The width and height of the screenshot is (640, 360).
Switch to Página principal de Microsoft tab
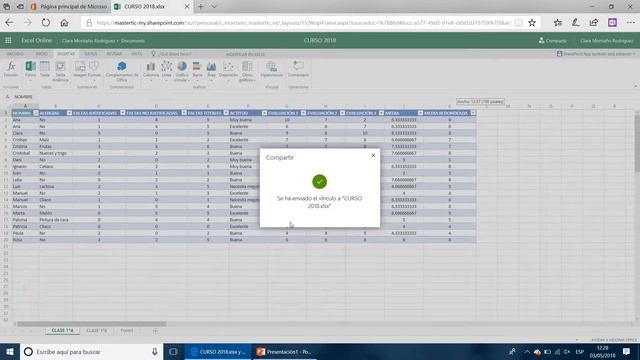(69, 7)
